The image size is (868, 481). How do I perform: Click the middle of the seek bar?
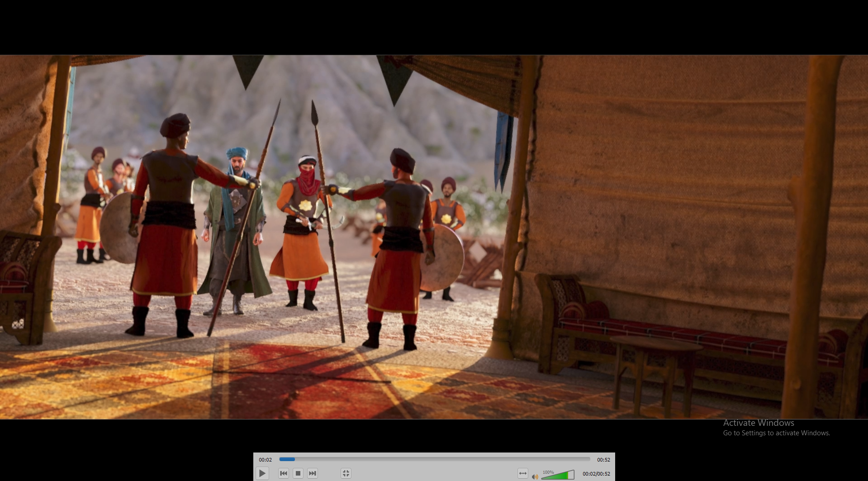(434, 459)
